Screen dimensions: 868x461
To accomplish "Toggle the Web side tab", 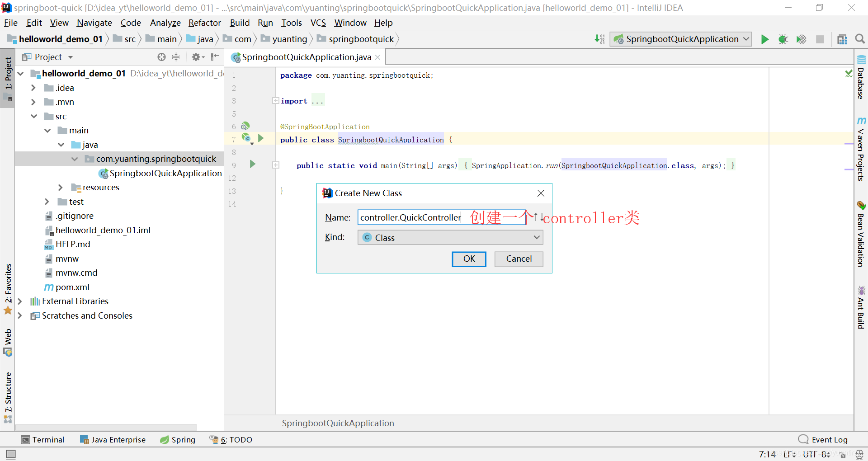I will click(x=8, y=343).
